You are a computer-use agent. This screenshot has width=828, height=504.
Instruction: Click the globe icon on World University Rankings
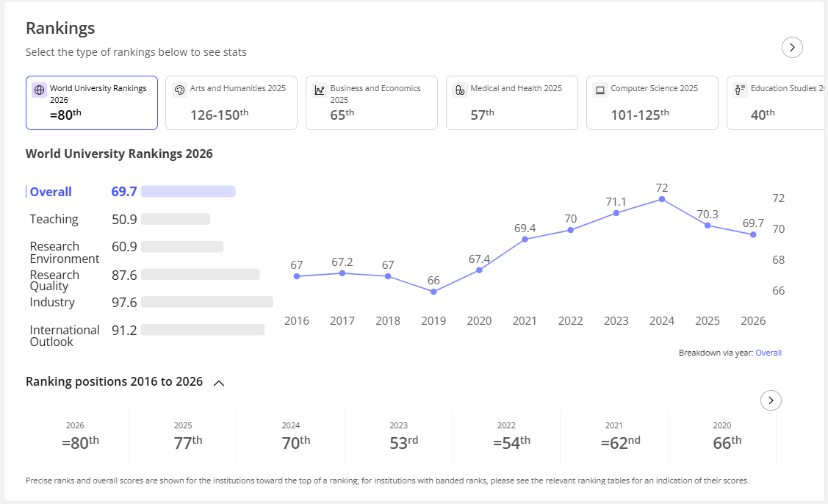click(x=39, y=90)
